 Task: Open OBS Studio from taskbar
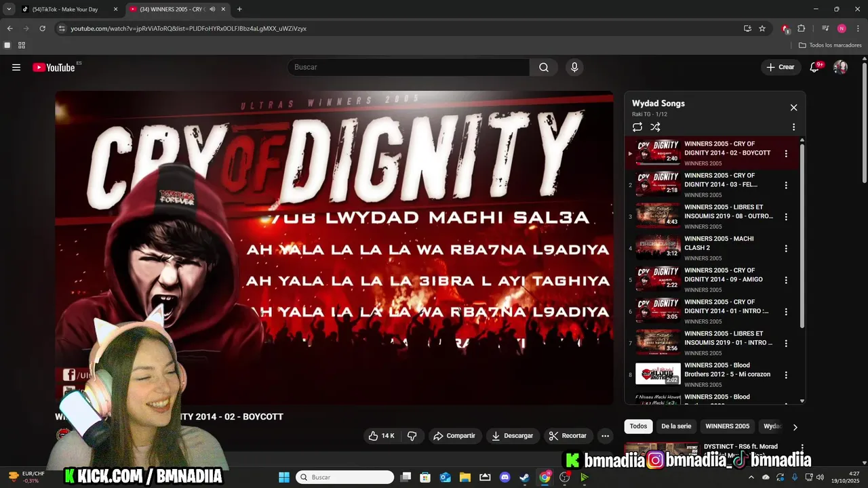[564, 477]
